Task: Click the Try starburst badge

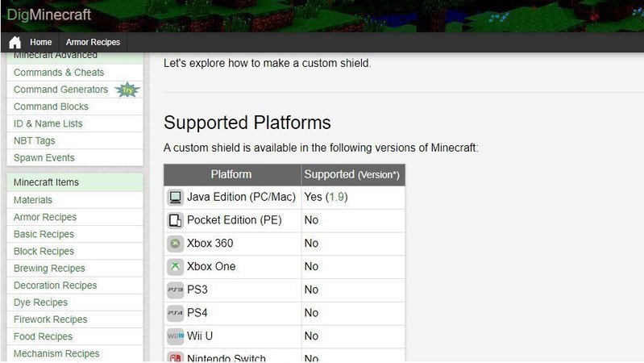Action: (x=127, y=90)
